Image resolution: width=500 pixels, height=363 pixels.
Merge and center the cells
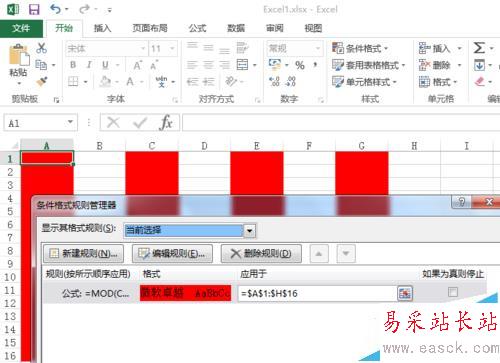(242, 65)
